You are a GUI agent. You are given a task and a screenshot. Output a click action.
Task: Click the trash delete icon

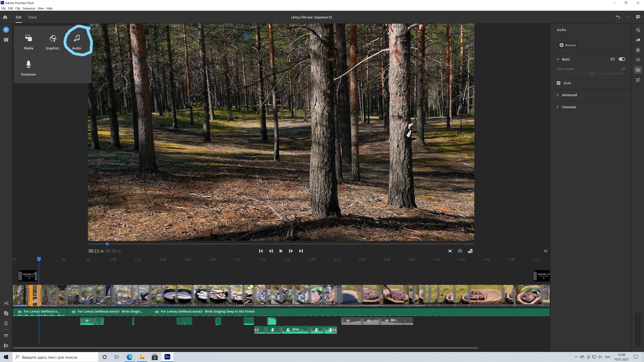pos(6,323)
